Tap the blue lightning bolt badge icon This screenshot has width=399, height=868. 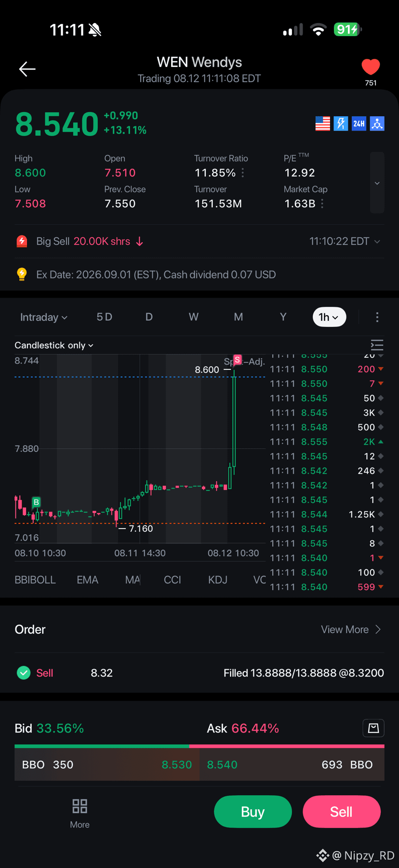point(341,124)
